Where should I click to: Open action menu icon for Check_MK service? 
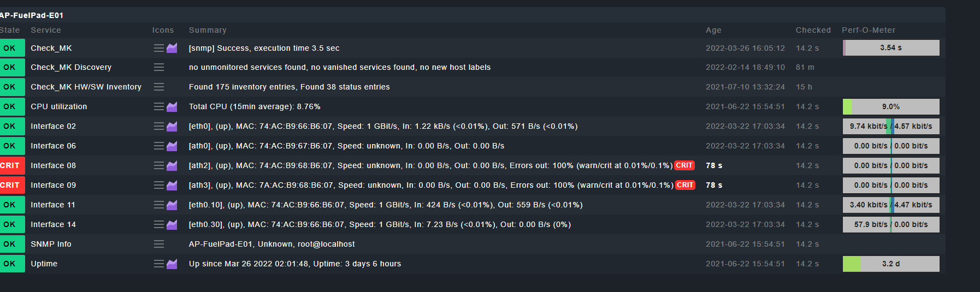point(159,48)
